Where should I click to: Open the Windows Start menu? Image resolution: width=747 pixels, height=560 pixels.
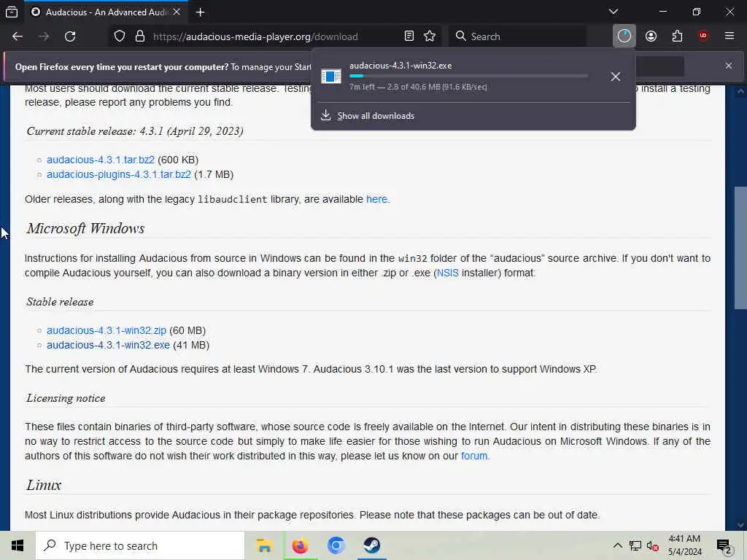[x=18, y=545]
